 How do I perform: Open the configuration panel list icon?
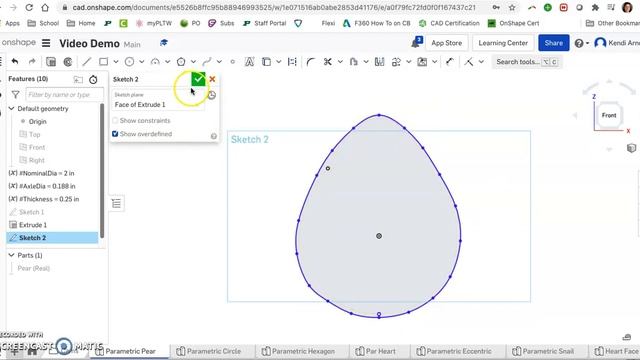(116, 203)
